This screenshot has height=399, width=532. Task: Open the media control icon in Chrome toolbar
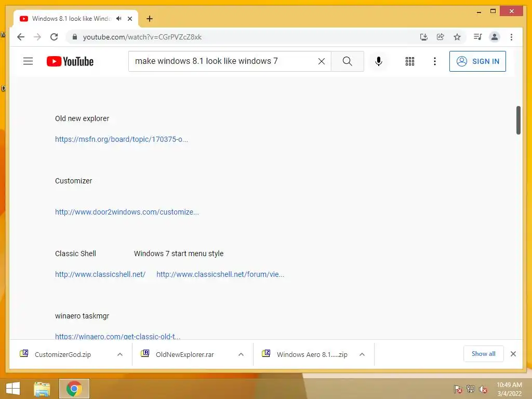[x=478, y=37]
